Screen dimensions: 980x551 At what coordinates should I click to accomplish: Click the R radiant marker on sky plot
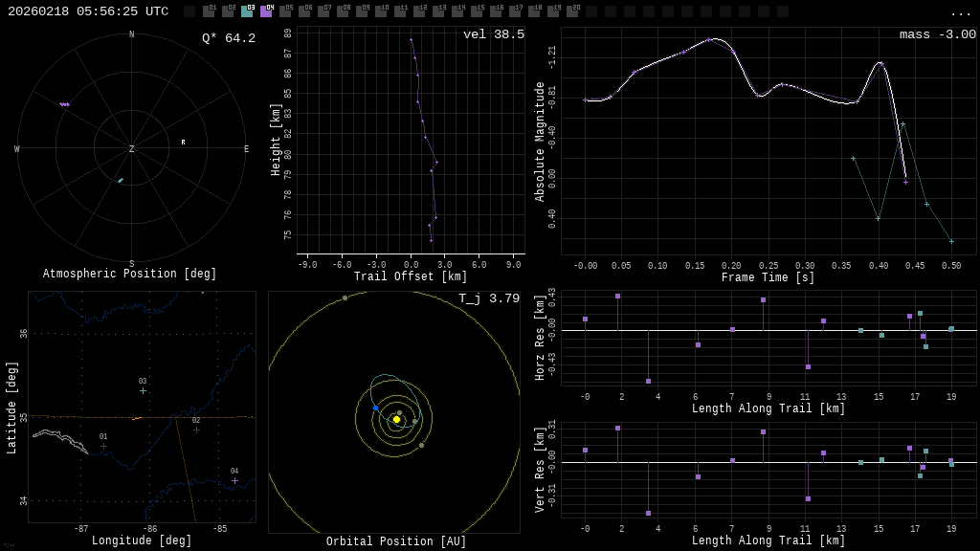pos(183,143)
